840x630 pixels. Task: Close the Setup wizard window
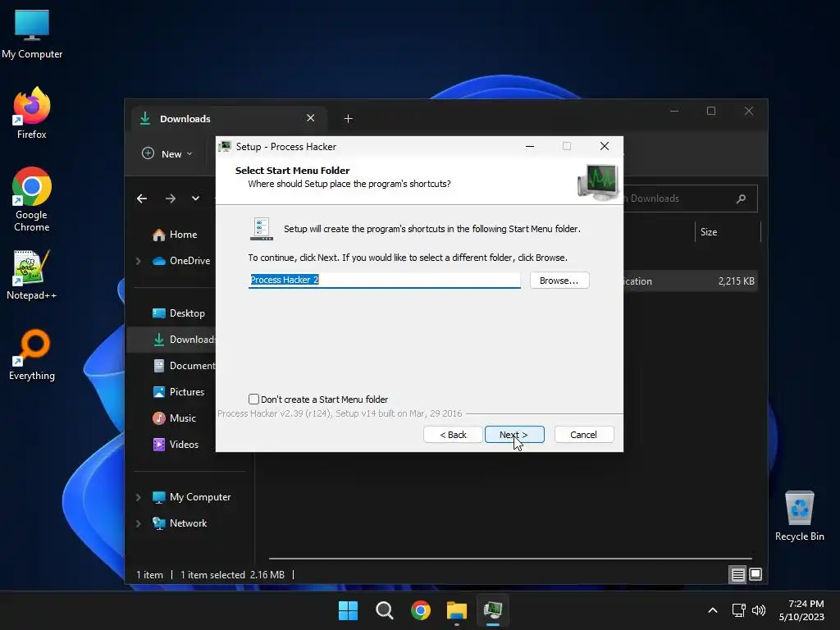point(605,146)
